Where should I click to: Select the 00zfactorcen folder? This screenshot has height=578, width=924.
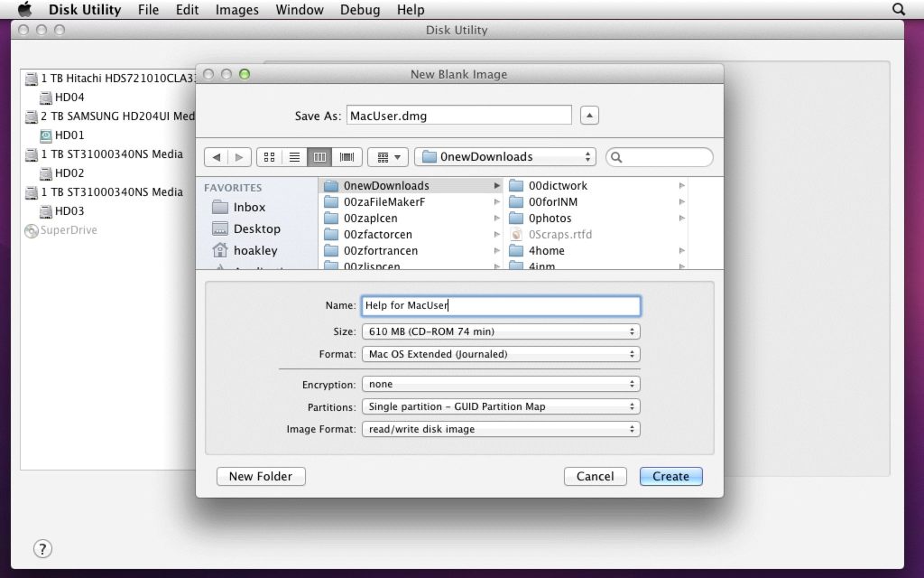(x=411, y=234)
